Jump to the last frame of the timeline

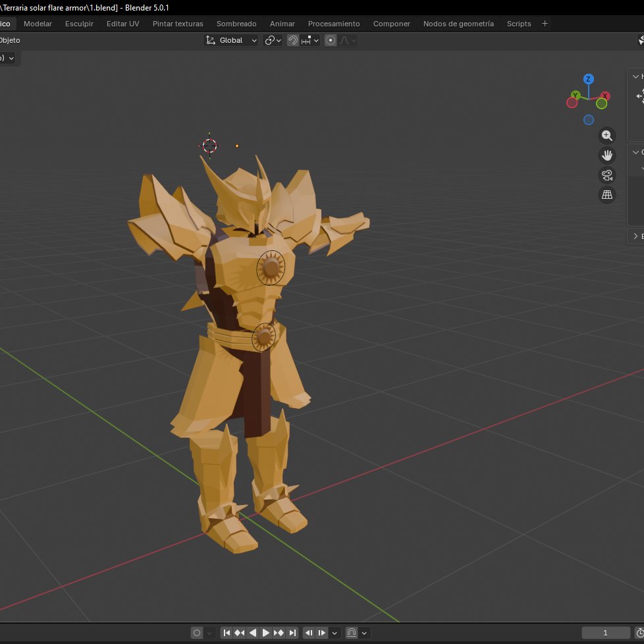click(292, 633)
